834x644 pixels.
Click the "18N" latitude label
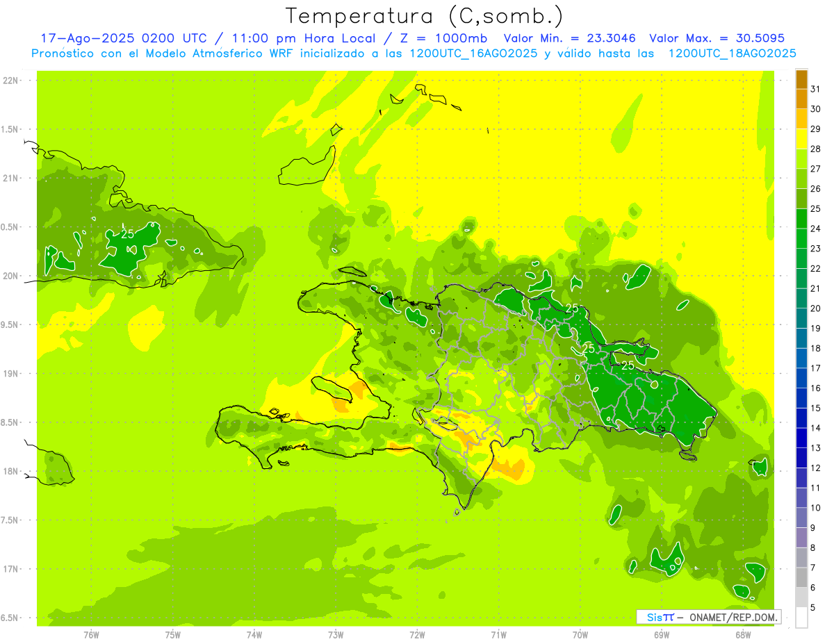coord(10,472)
